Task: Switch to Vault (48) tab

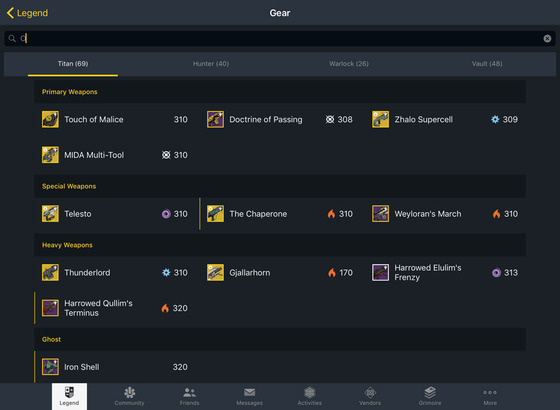Action: point(487,64)
